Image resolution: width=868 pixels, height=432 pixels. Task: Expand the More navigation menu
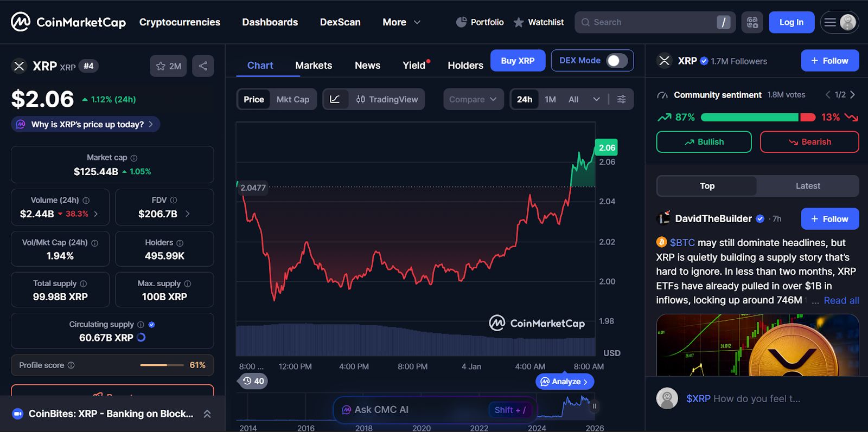[401, 22]
